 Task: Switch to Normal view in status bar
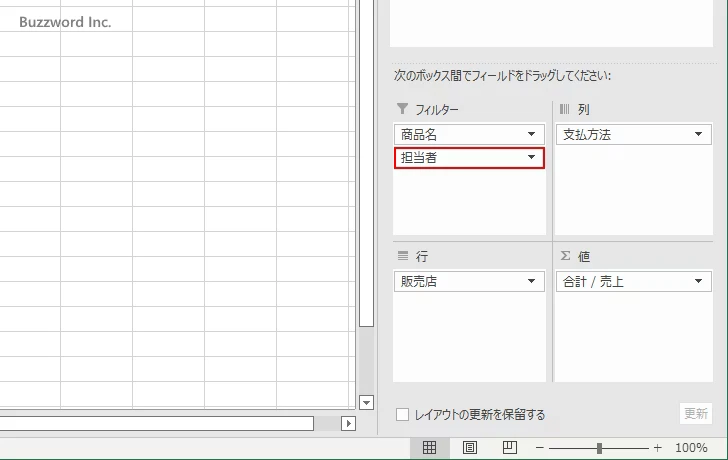pos(429,447)
